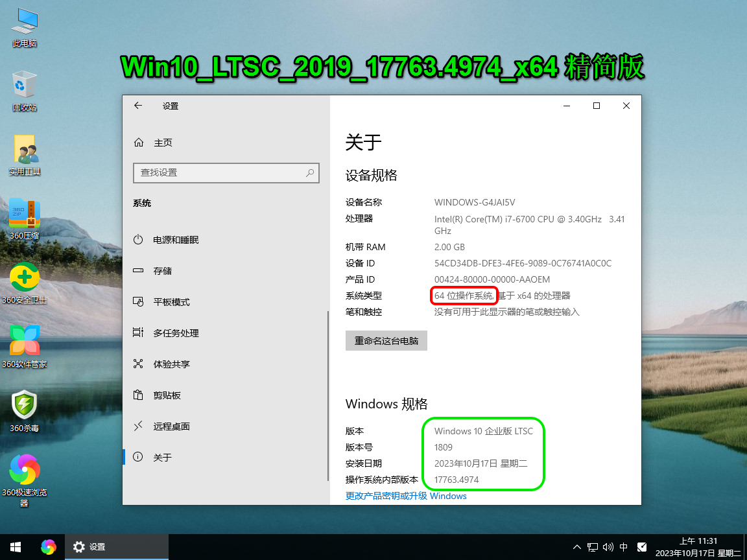
Task: Show hidden tray icons with the chevron
Action: (576, 547)
